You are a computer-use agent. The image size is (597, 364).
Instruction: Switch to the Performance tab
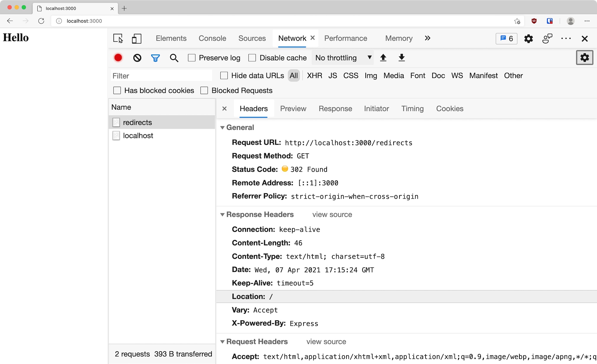pyautogui.click(x=346, y=38)
